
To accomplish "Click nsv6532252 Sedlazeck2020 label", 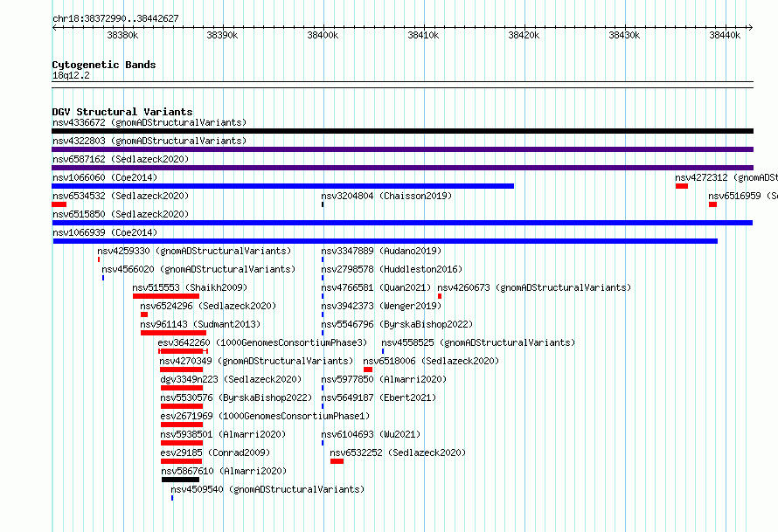I will pyautogui.click(x=398, y=453).
